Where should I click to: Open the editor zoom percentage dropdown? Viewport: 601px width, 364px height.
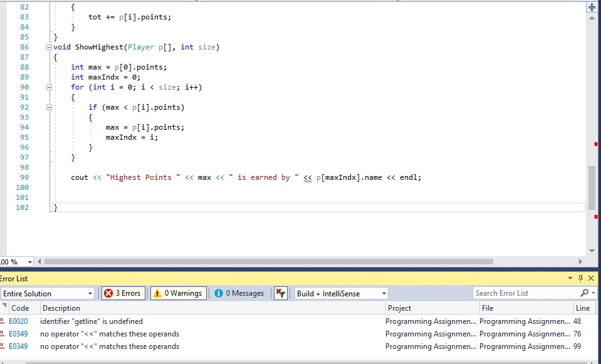tap(30, 262)
